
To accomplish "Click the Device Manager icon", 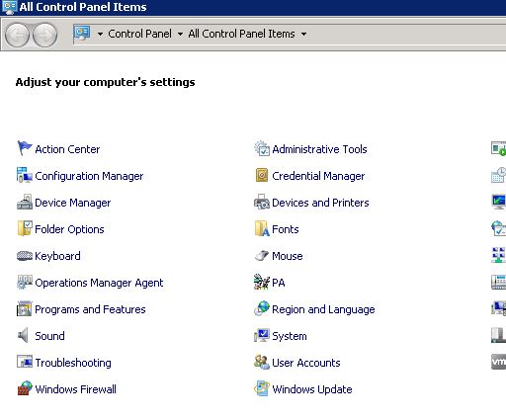I will tap(25, 202).
